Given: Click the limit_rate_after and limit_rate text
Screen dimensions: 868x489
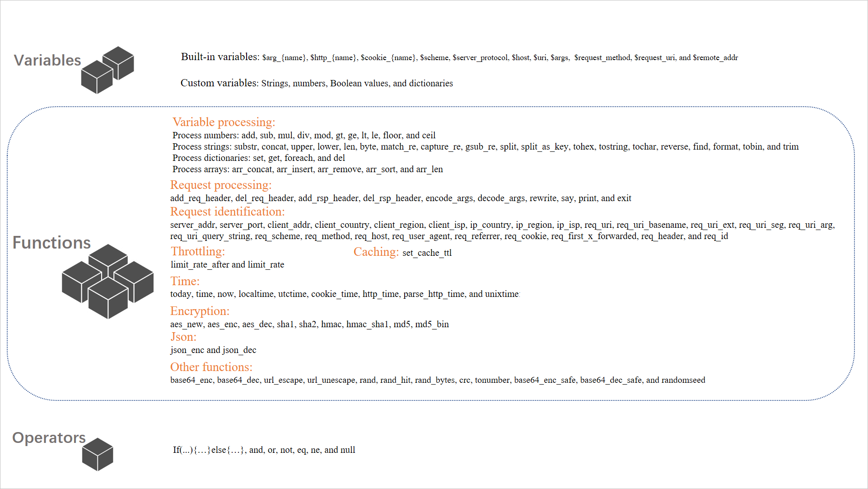Looking at the screenshot, I should [x=227, y=264].
